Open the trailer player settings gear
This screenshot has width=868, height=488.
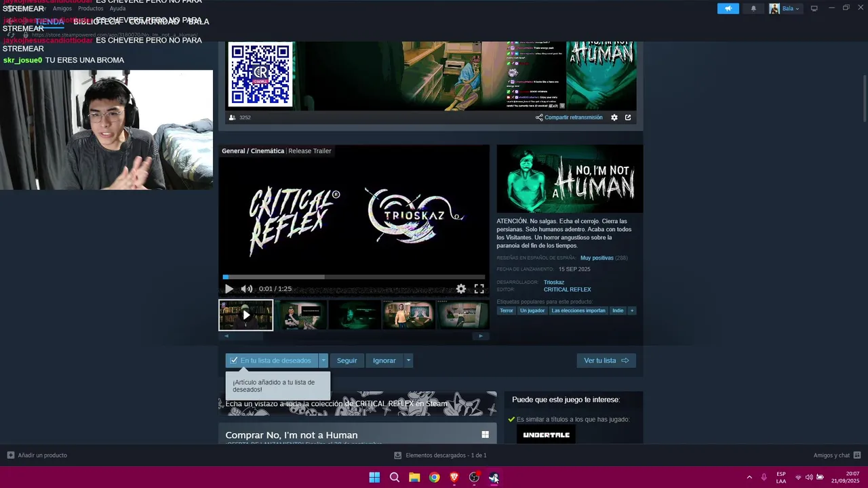pos(461,289)
